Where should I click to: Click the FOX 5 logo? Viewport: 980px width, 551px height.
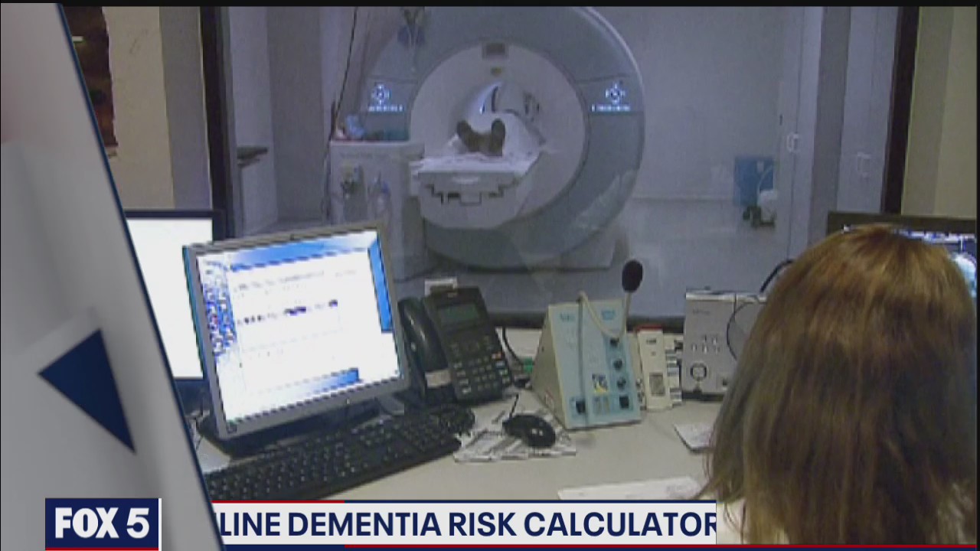(103, 524)
